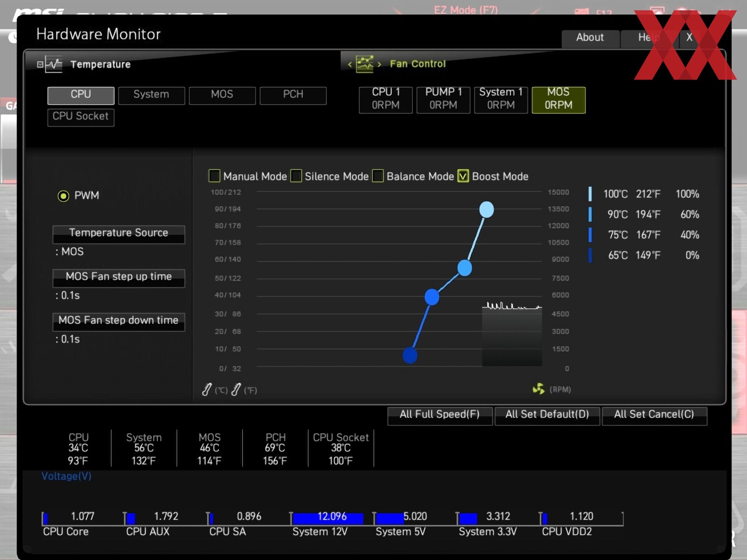
Task: Enable Balance Mode checkbox
Action: 378,176
